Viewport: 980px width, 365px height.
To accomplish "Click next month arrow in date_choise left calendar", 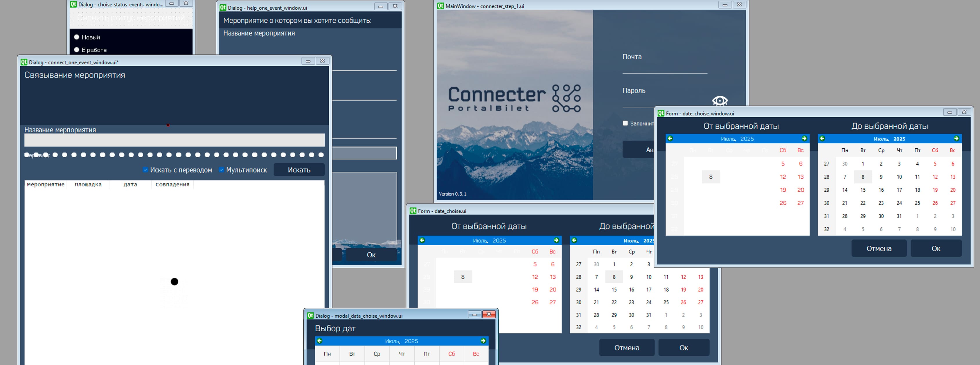I will coord(556,240).
